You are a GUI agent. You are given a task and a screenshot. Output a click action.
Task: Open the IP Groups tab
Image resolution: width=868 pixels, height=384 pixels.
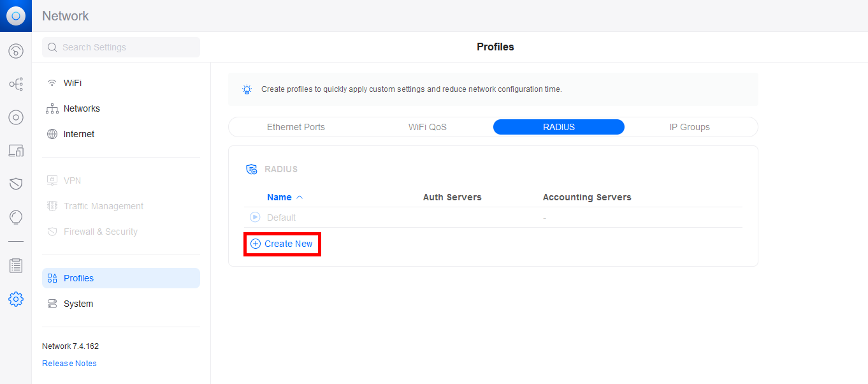tap(690, 127)
